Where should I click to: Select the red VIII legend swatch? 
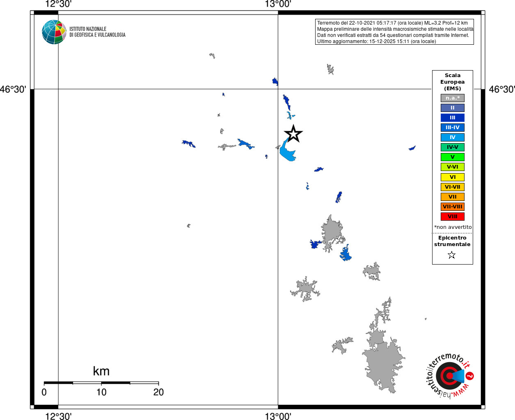453,217
